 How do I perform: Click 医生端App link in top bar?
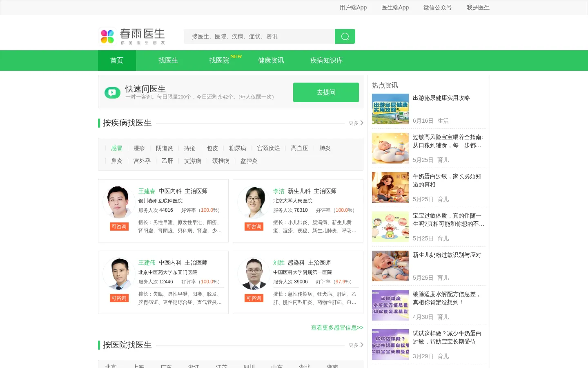[x=395, y=7]
